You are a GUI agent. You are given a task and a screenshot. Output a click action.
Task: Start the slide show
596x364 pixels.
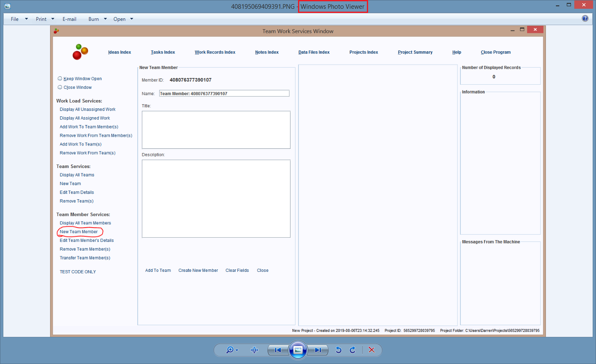click(298, 350)
